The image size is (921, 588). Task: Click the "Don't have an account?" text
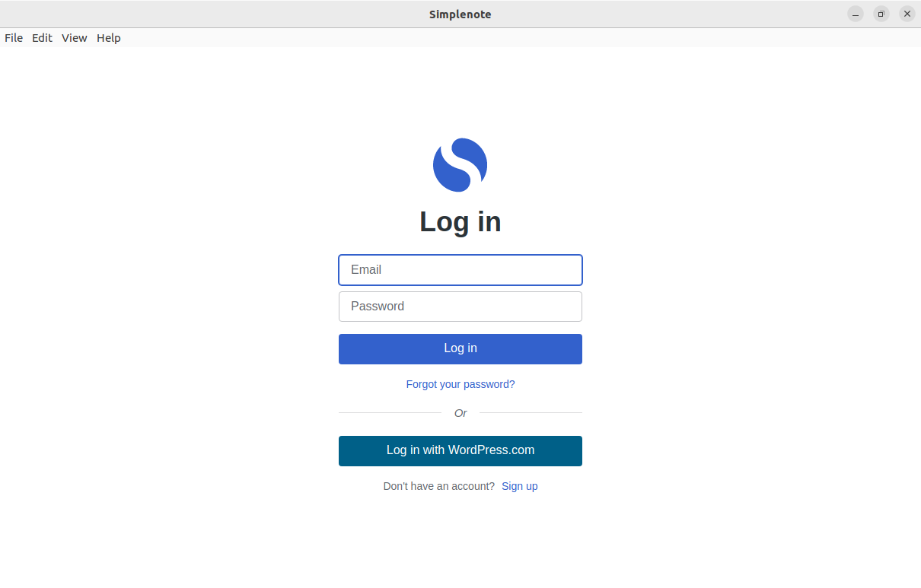[439, 486]
